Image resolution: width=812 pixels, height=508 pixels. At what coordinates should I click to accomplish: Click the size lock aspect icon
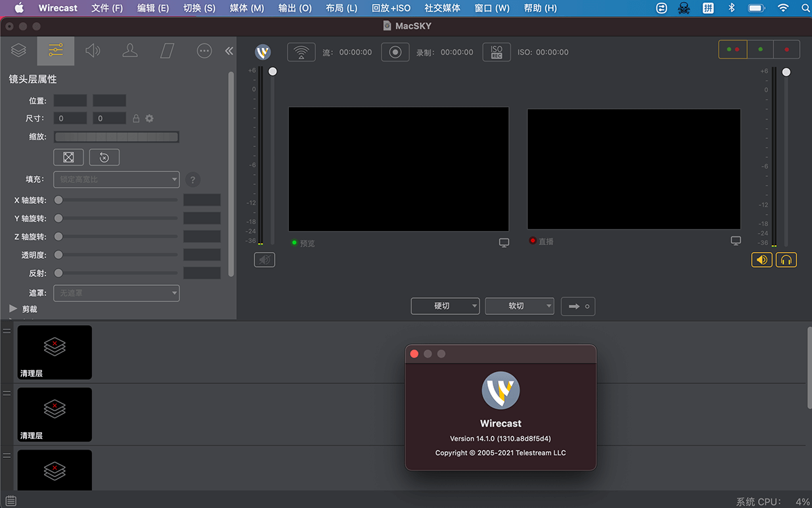pos(136,119)
